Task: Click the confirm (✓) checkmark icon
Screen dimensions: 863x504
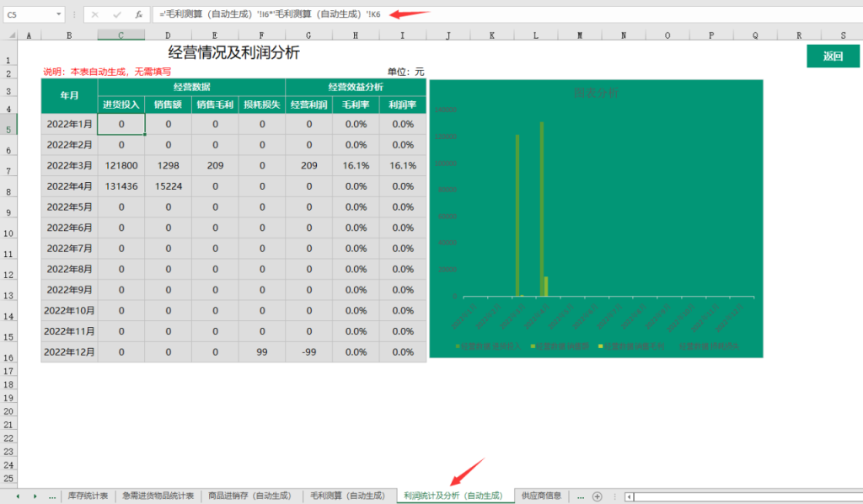Action: [x=116, y=13]
